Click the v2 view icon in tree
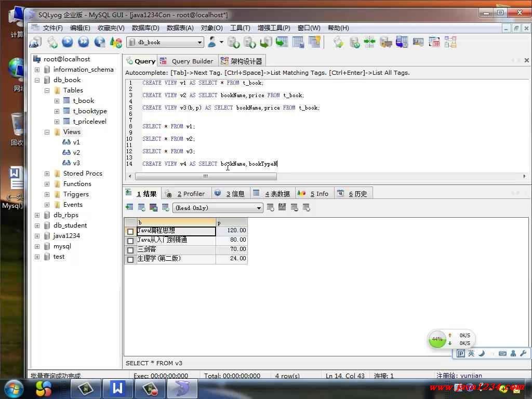The width and height of the screenshot is (532, 399). coord(66,153)
